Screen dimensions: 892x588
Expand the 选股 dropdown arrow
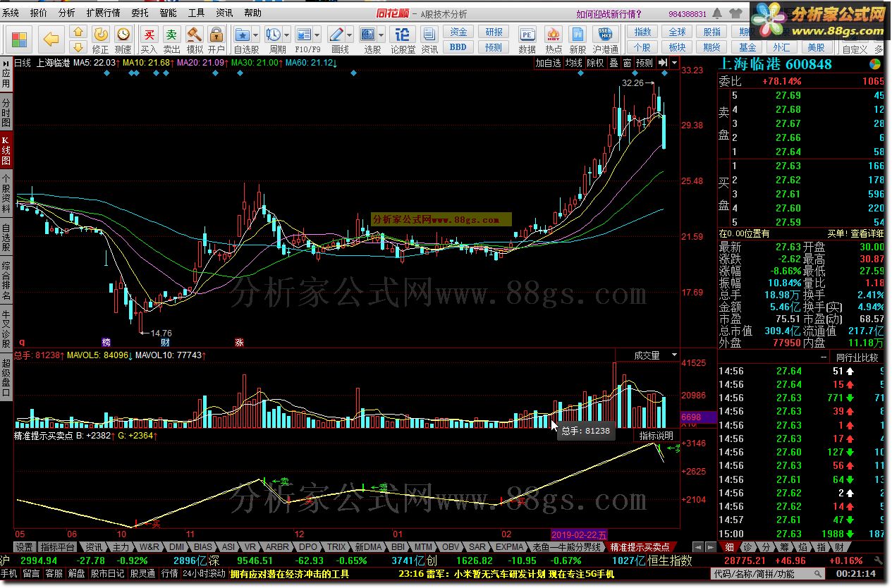tap(381, 34)
